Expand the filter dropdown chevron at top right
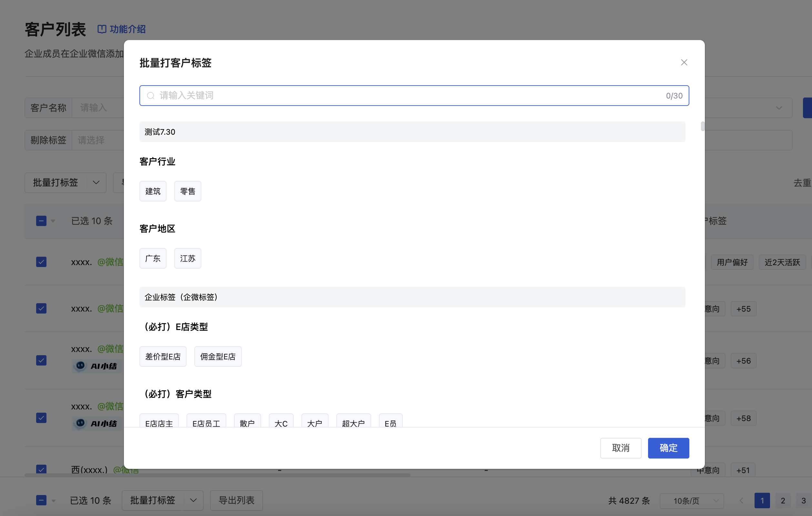This screenshot has height=516, width=812. [x=779, y=108]
